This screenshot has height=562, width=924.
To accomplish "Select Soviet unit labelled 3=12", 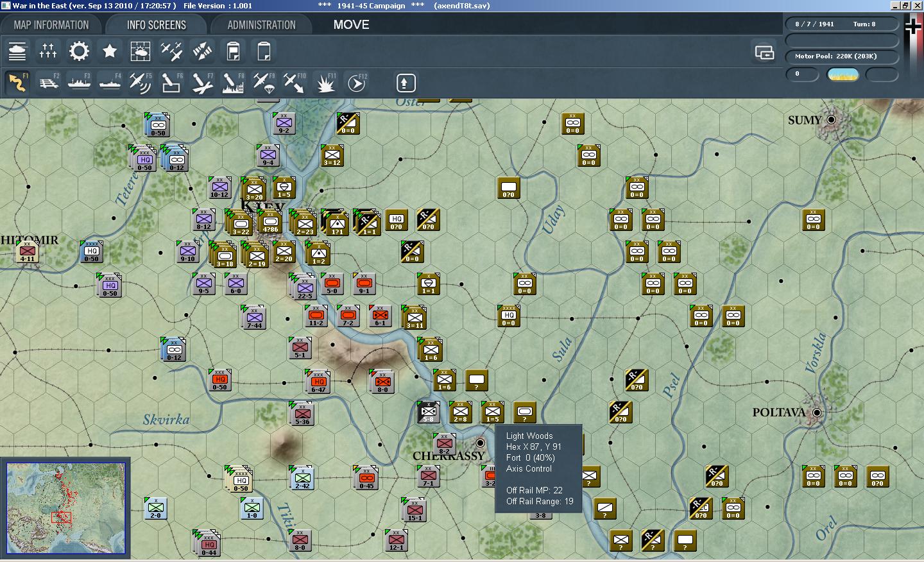I will click(332, 155).
